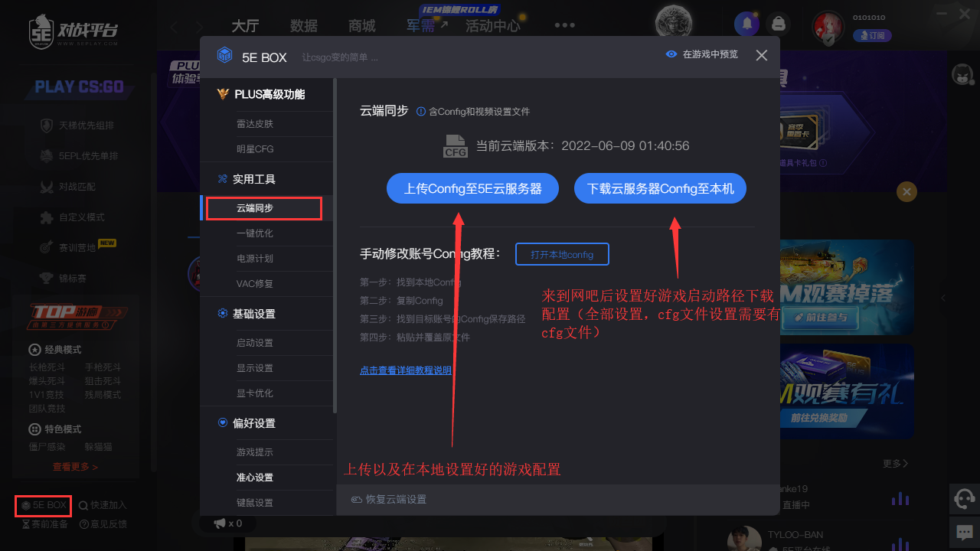Viewport: 980px width, 551px height.
Task: Click the 更多 link in right panel
Action: [x=896, y=464]
